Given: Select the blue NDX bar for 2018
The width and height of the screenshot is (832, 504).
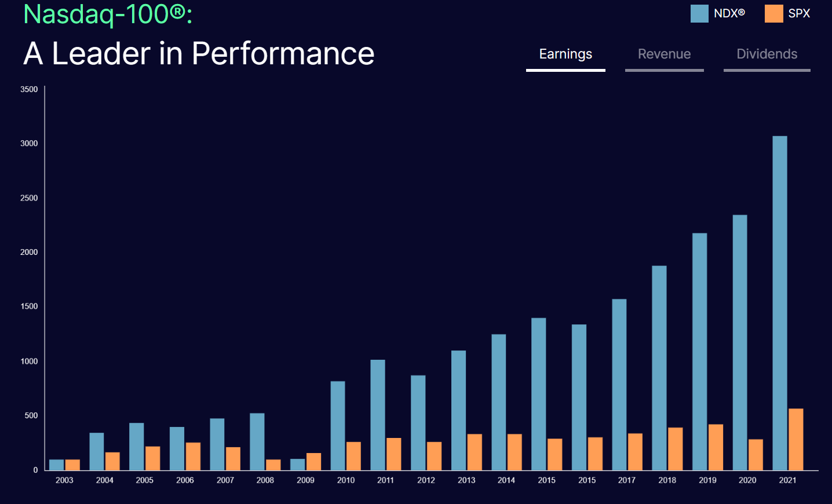Looking at the screenshot, I should (x=659, y=368).
